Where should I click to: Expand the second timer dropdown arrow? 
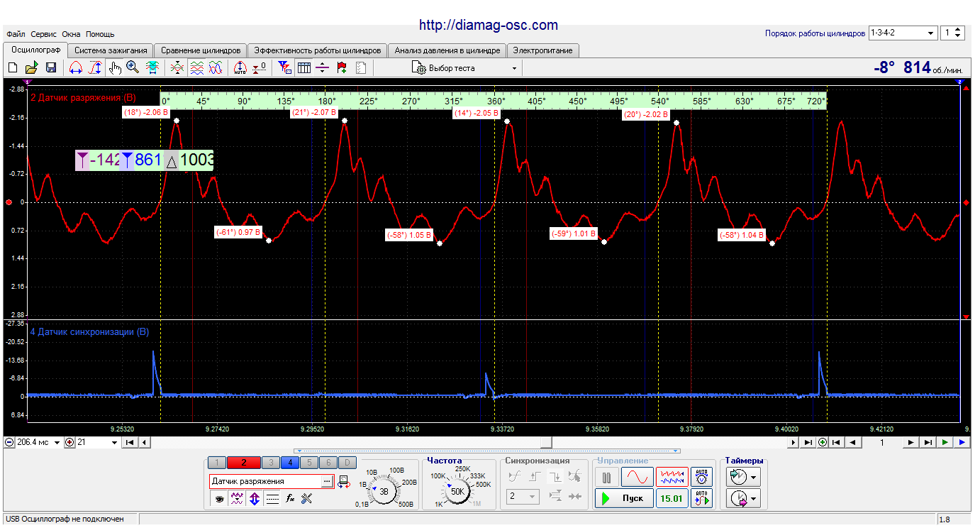[755, 499]
